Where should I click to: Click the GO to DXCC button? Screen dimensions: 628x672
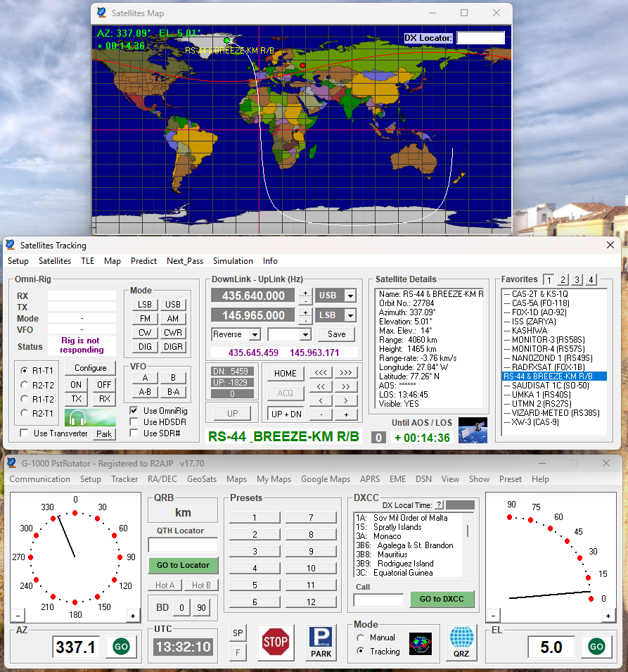442,599
